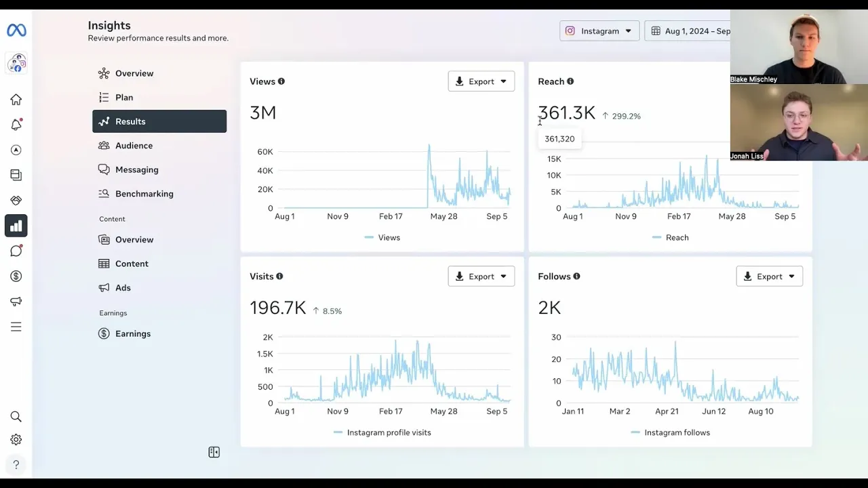Image resolution: width=868 pixels, height=488 pixels.
Task: Select Results menu item
Action: click(x=159, y=121)
